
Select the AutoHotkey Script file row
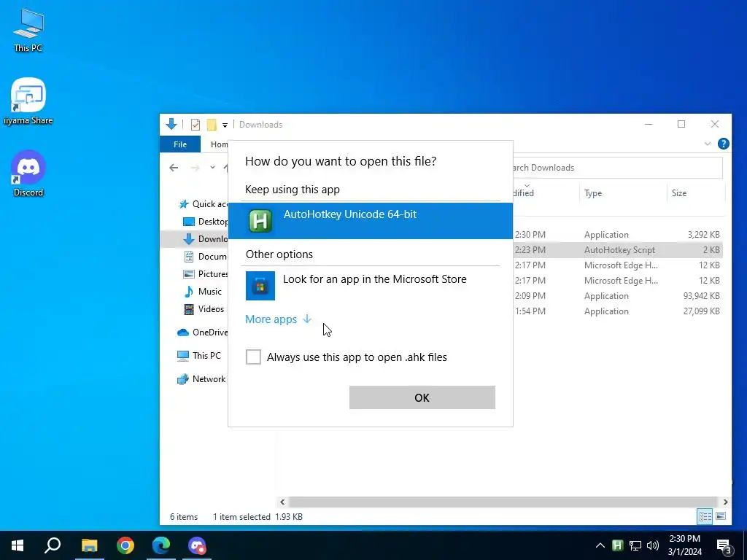[x=619, y=249]
